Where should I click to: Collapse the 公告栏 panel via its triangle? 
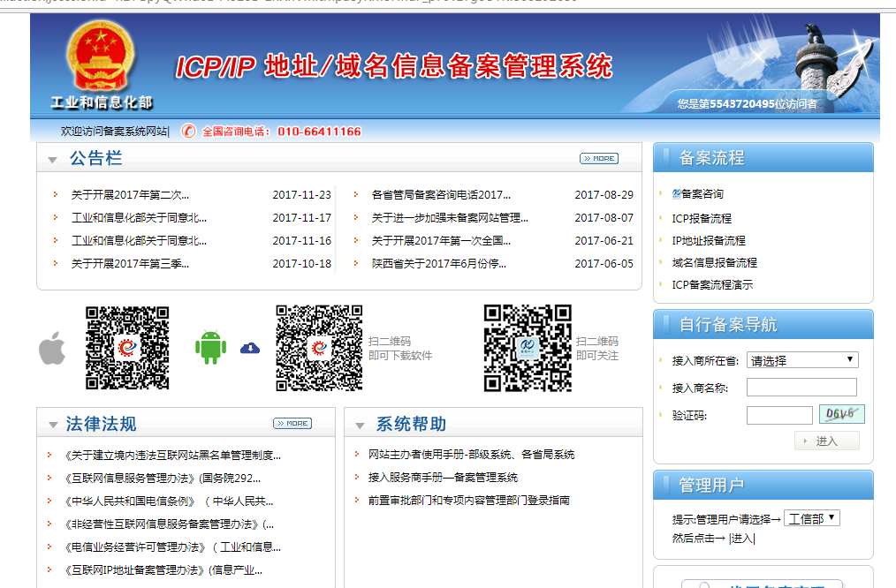point(54,159)
